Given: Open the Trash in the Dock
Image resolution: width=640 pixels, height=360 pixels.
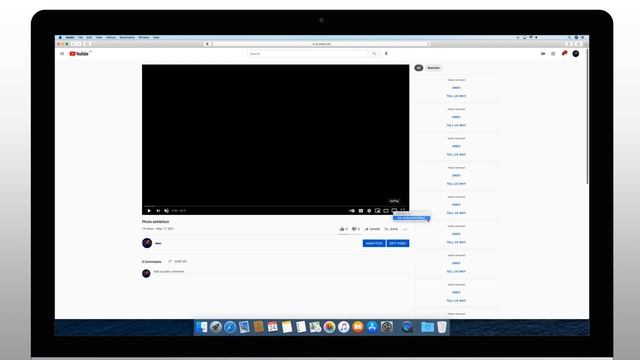Looking at the screenshot, I should 442,327.
